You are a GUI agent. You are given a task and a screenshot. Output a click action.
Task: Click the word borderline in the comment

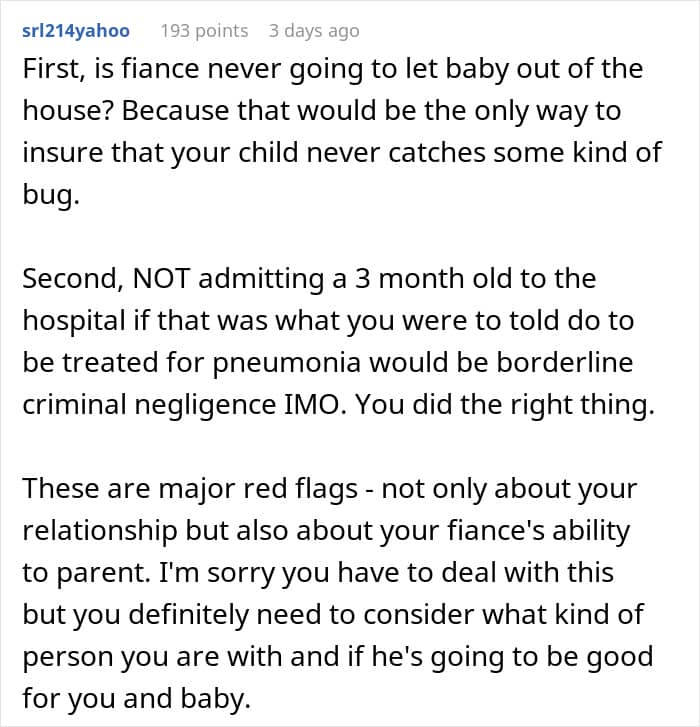(x=565, y=363)
